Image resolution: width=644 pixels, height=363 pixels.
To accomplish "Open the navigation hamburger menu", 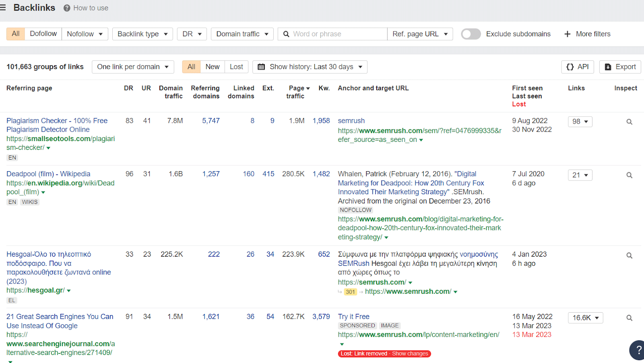I will (x=3, y=7).
